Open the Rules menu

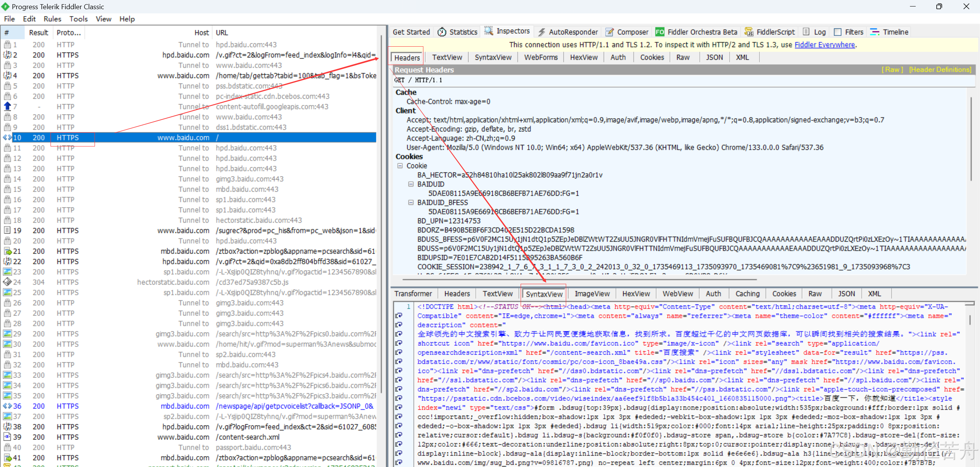(x=52, y=19)
